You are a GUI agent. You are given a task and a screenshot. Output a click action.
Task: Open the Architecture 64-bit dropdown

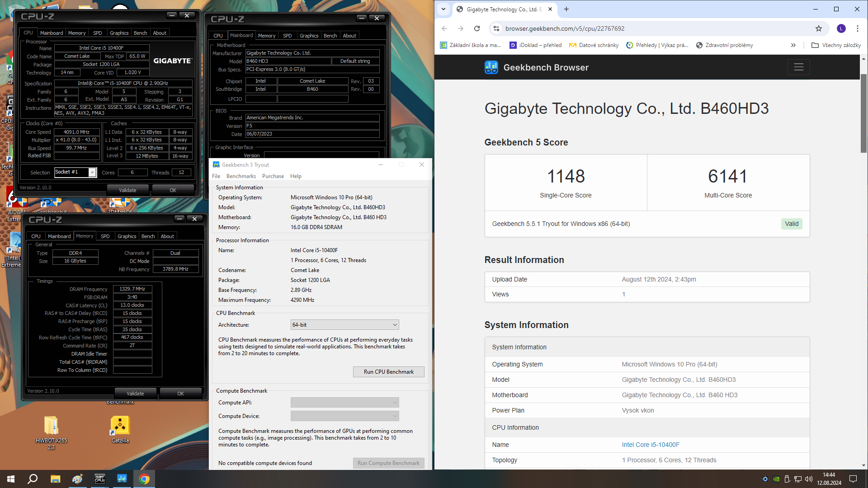point(345,325)
